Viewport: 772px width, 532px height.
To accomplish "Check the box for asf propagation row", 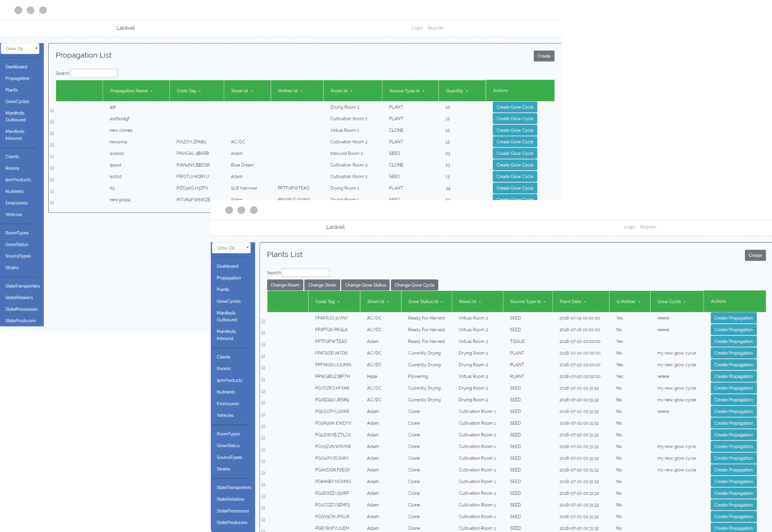I will (x=52, y=110).
